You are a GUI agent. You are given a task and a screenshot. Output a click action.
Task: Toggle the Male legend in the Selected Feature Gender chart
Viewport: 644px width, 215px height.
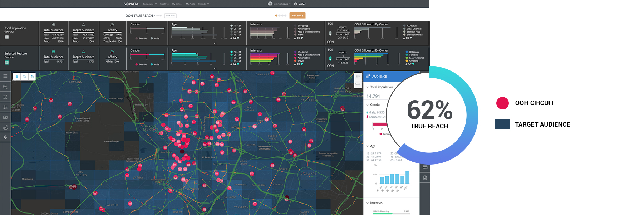pyautogui.click(x=155, y=64)
